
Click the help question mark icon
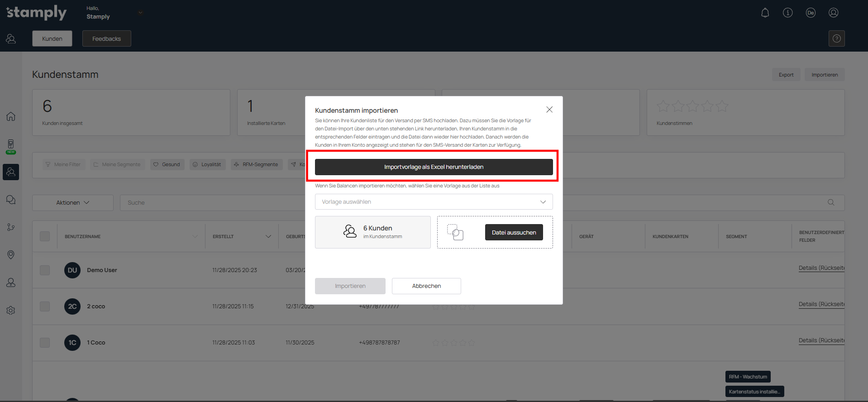click(x=836, y=38)
